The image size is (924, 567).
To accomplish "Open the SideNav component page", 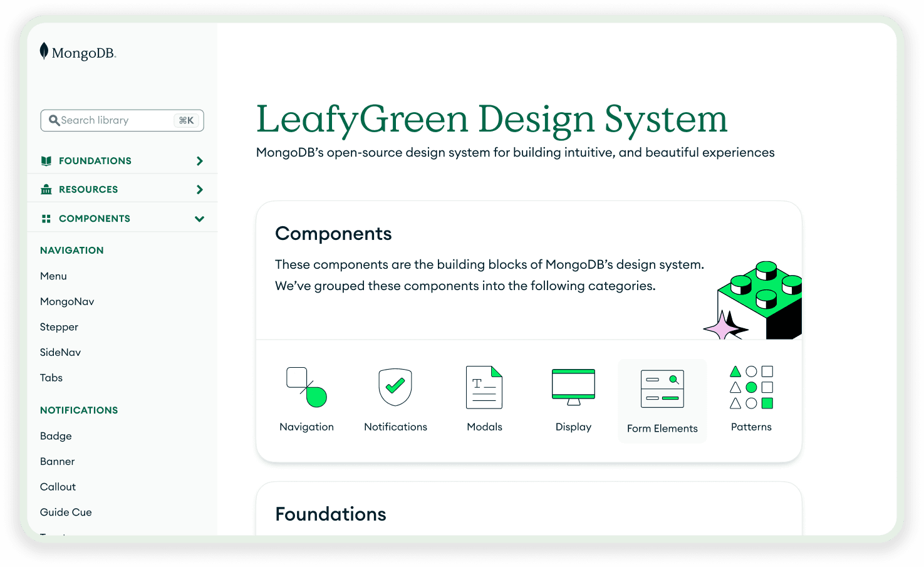I will tap(60, 352).
